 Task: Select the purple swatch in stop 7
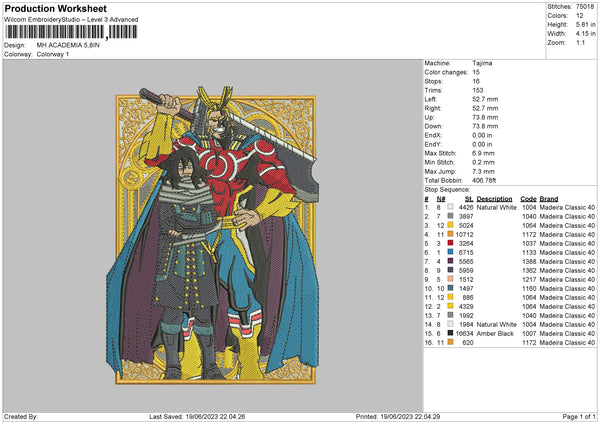pos(451,261)
